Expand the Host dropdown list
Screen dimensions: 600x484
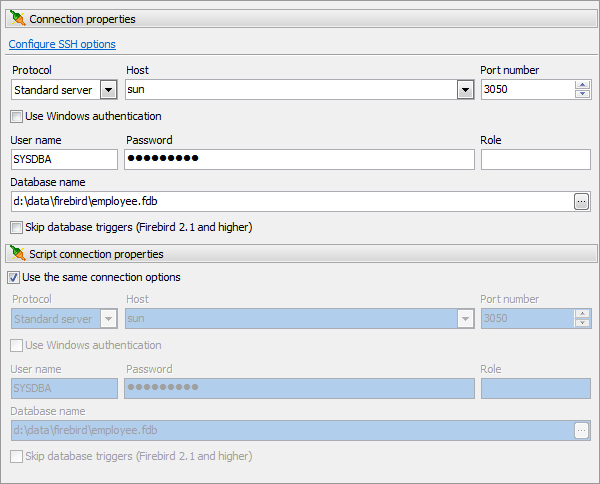pyautogui.click(x=465, y=90)
